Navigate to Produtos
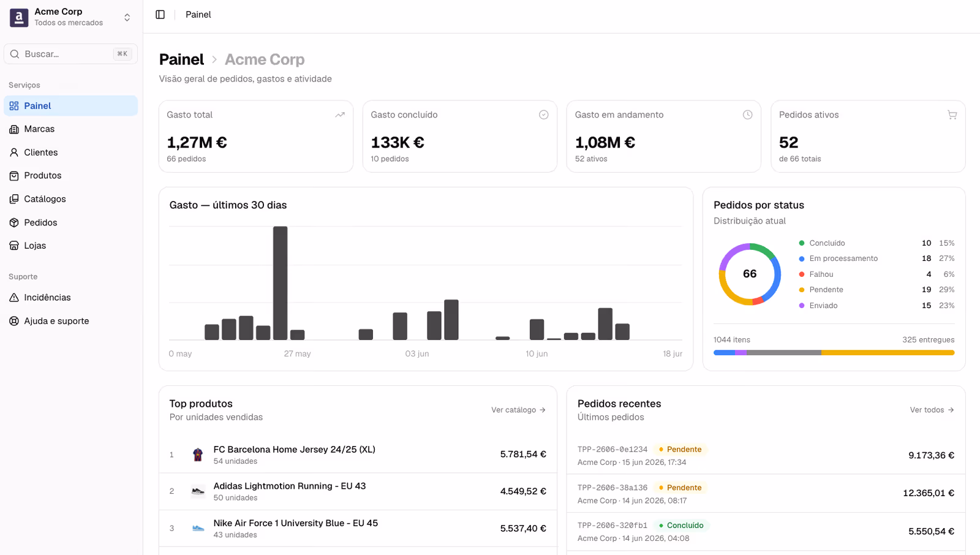This screenshot has width=980, height=555. point(71,176)
